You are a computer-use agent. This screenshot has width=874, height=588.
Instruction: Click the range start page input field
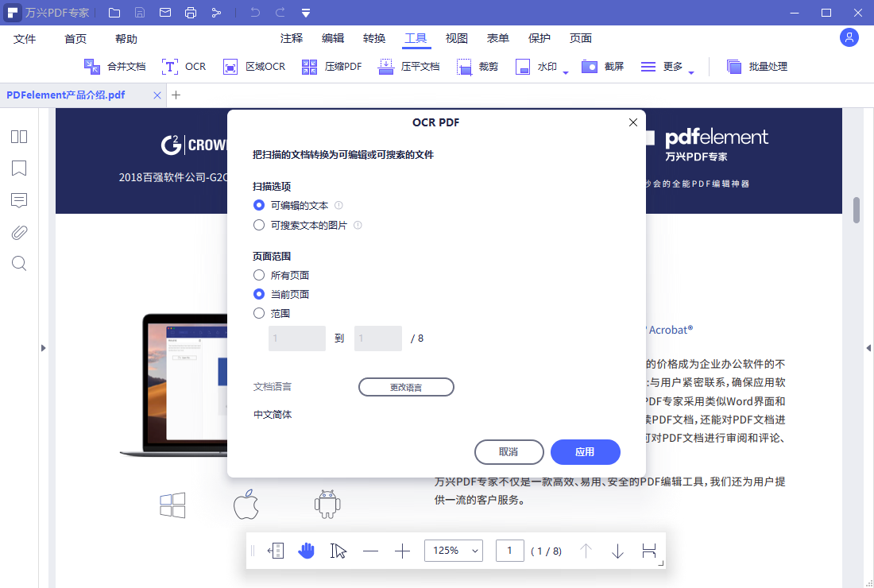[297, 338]
